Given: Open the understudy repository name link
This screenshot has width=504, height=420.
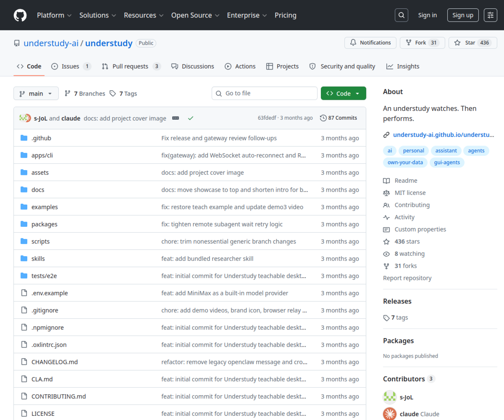Looking at the screenshot, I should pyautogui.click(x=109, y=43).
